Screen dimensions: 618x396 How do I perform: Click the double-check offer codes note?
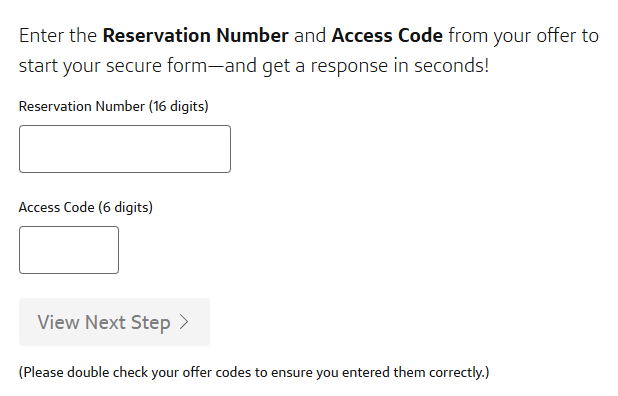(254, 372)
